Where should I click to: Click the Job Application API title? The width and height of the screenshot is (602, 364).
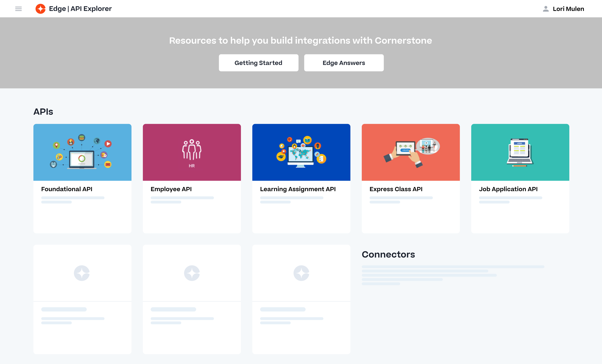[508, 189]
